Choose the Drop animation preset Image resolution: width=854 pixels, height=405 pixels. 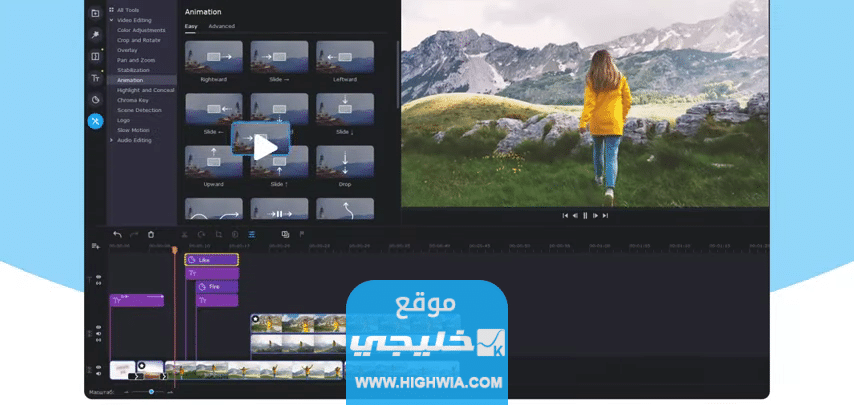click(345, 162)
